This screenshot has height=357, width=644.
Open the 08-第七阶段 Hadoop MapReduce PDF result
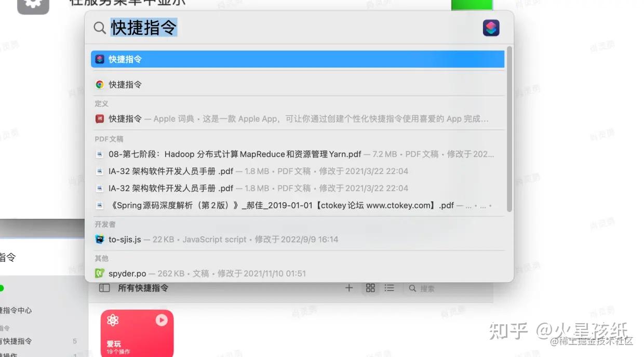pyautogui.click(x=298, y=154)
